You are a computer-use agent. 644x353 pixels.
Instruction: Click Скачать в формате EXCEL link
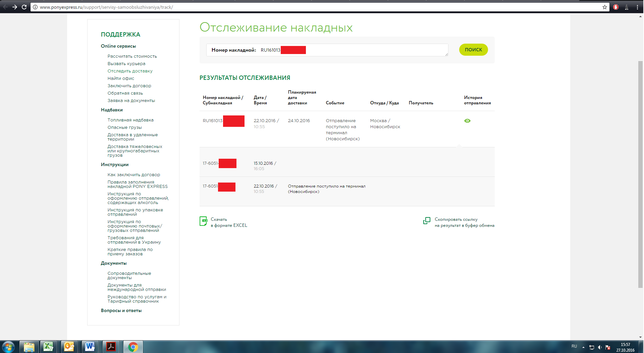click(x=229, y=222)
